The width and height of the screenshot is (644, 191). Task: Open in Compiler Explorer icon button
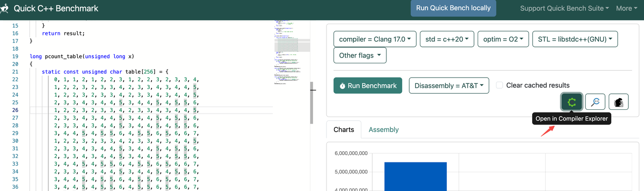[x=572, y=102]
